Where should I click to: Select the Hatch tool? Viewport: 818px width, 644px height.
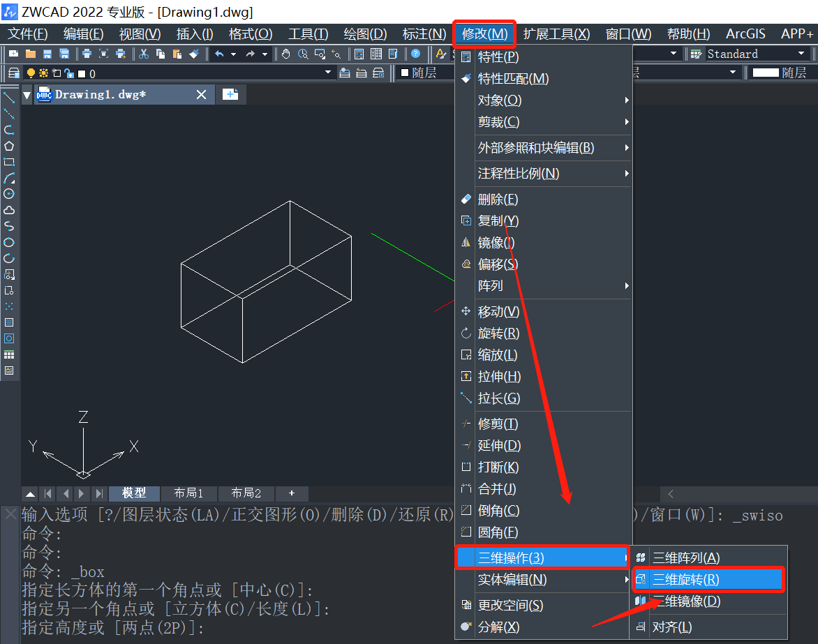pos(9,322)
